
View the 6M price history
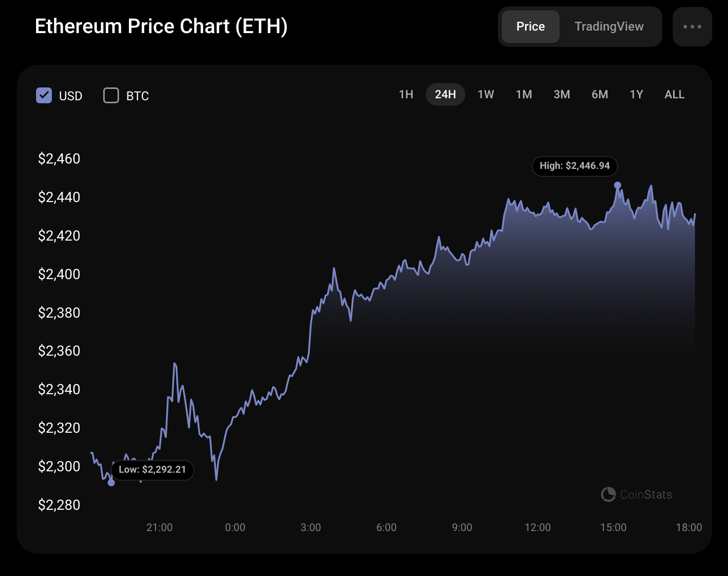[600, 94]
